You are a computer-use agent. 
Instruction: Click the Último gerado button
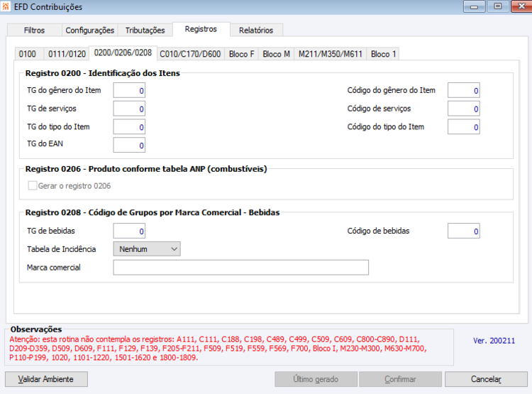tap(316, 379)
